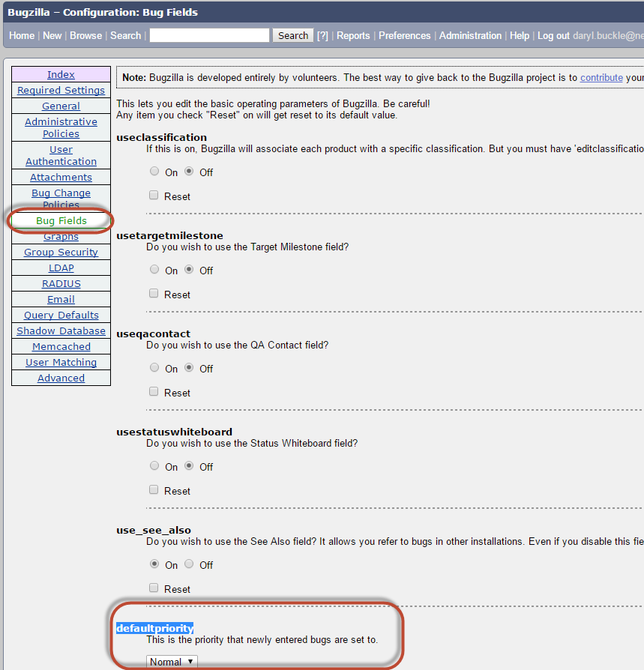The image size is (644, 670).
Task: Click the Search link before the box
Action: (x=126, y=35)
